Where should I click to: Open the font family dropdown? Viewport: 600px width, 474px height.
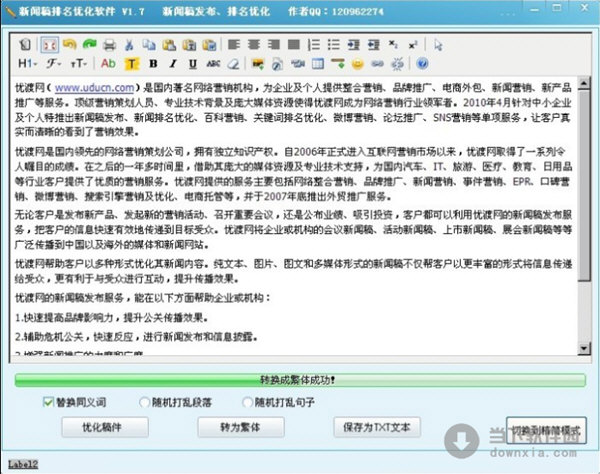(x=54, y=64)
